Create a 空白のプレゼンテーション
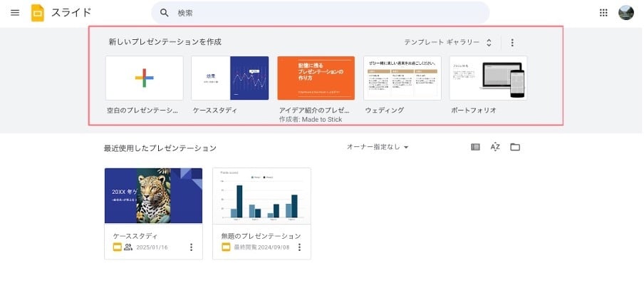This screenshot has width=644, height=288. coord(144,78)
